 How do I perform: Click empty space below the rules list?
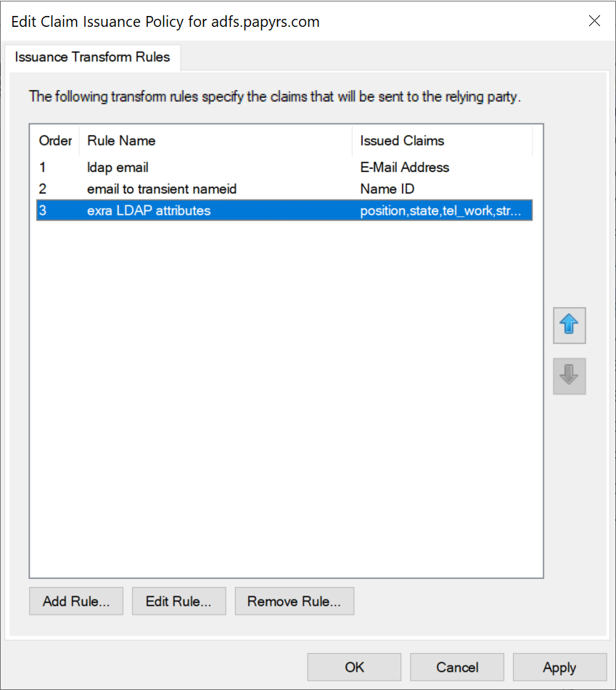(286, 399)
